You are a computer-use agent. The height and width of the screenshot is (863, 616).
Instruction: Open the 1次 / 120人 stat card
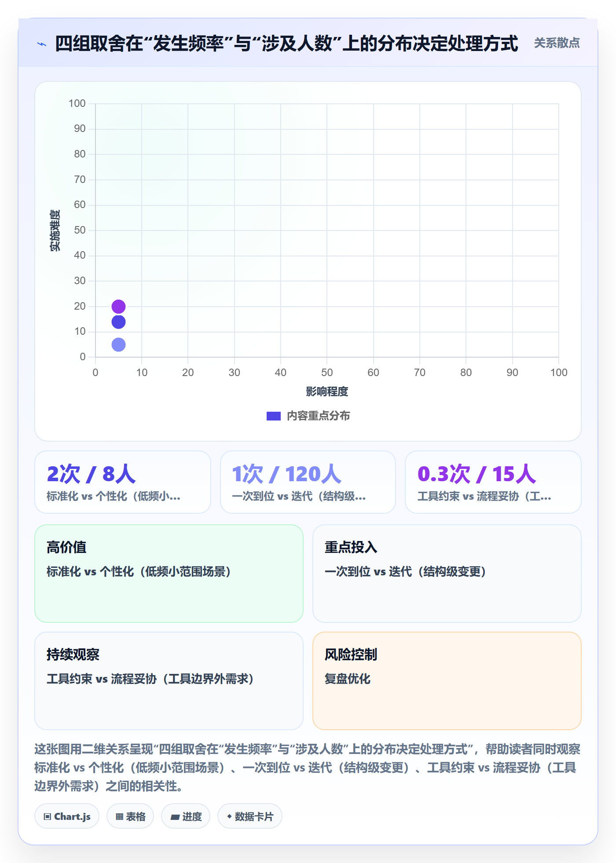tap(308, 482)
